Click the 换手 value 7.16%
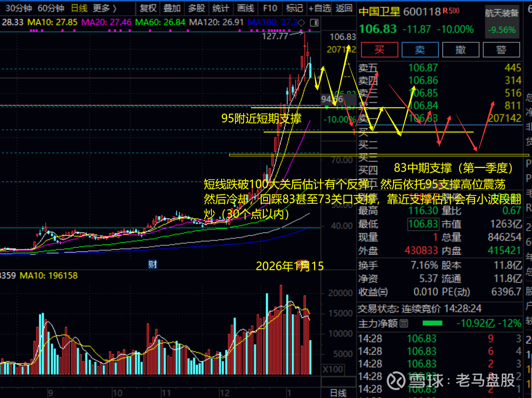Screen dimensions: 532x398 pos(424,265)
